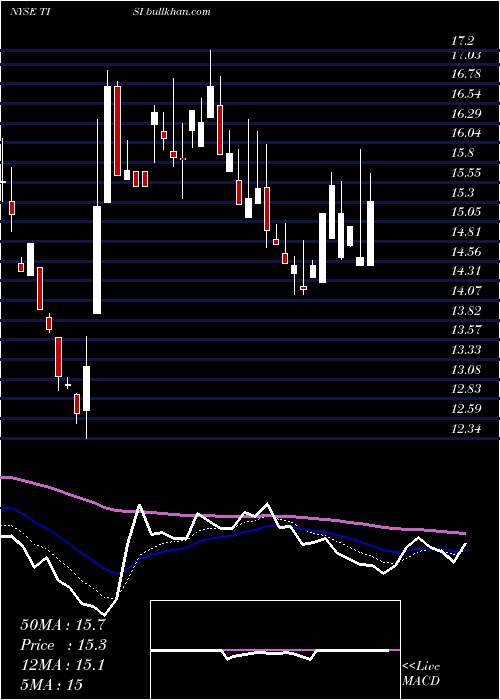The width and height of the screenshot is (500, 700).
Task: Click the Price : 15.3 readout
Action: (x=63, y=645)
